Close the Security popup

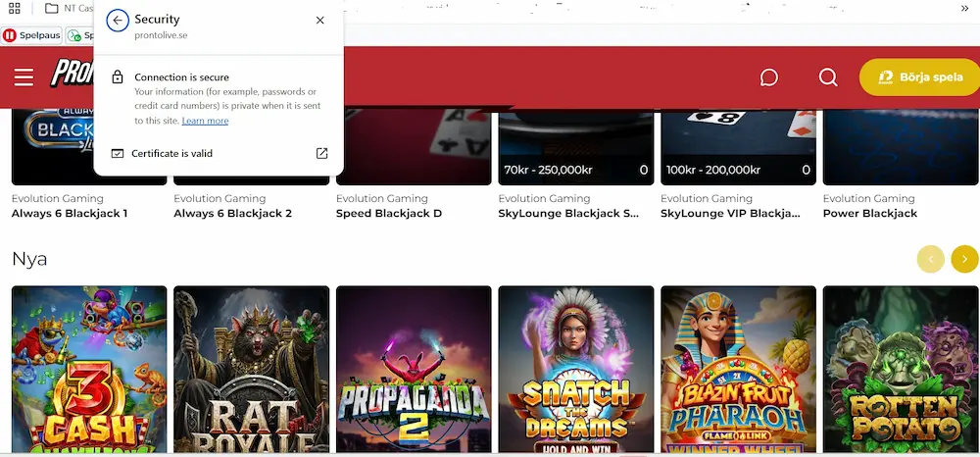pyautogui.click(x=320, y=20)
